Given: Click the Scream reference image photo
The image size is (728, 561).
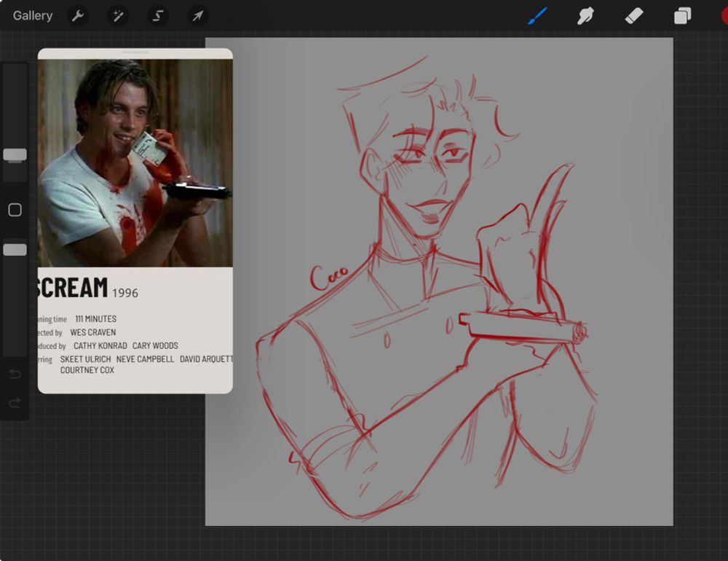Looking at the screenshot, I should (x=135, y=162).
